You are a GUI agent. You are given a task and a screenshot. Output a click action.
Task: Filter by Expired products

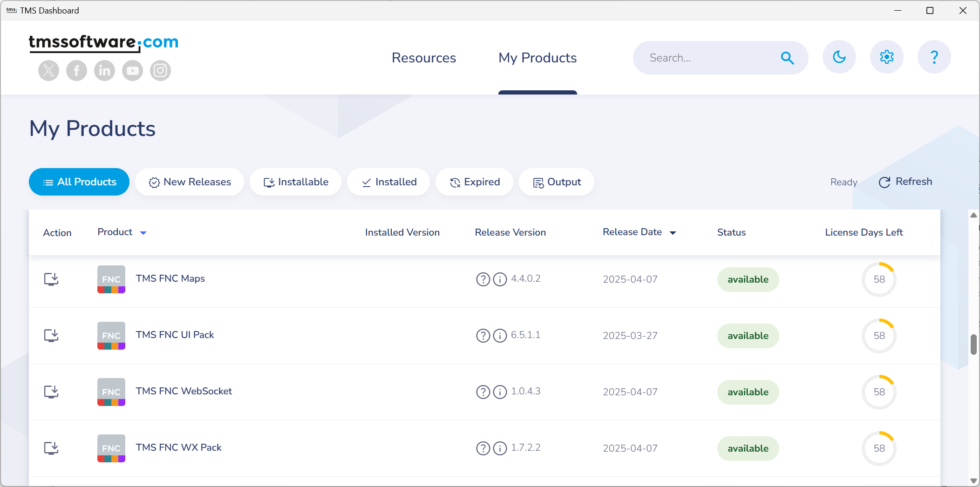tap(475, 182)
